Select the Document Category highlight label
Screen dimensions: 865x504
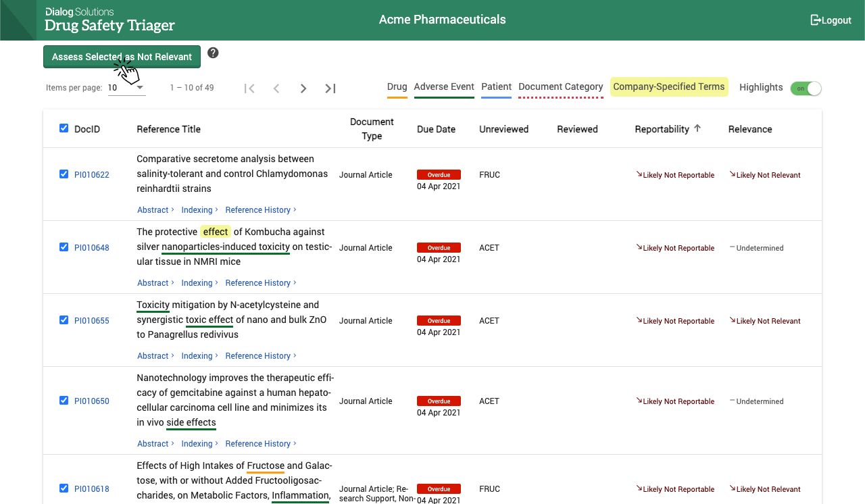point(560,87)
